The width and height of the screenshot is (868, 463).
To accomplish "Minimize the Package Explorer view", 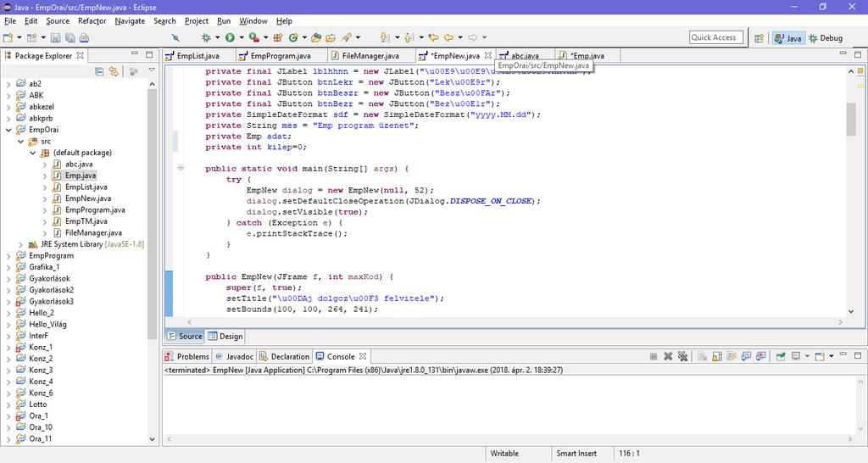I will (135, 54).
